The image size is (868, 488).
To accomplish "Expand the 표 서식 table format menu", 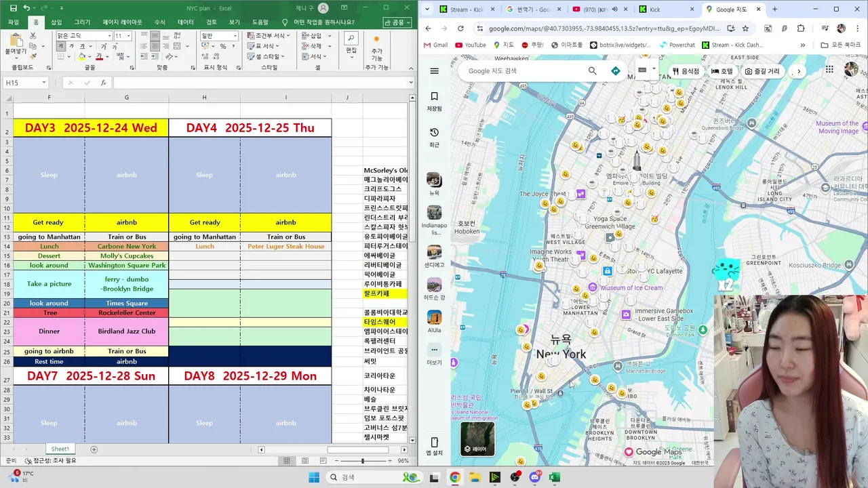I will click(x=264, y=46).
